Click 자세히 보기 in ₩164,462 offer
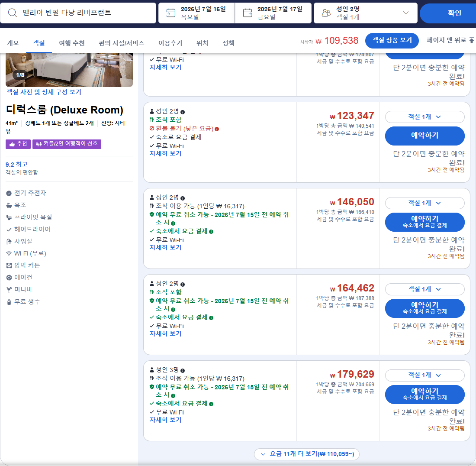This screenshot has height=466, width=476. (165, 333)
